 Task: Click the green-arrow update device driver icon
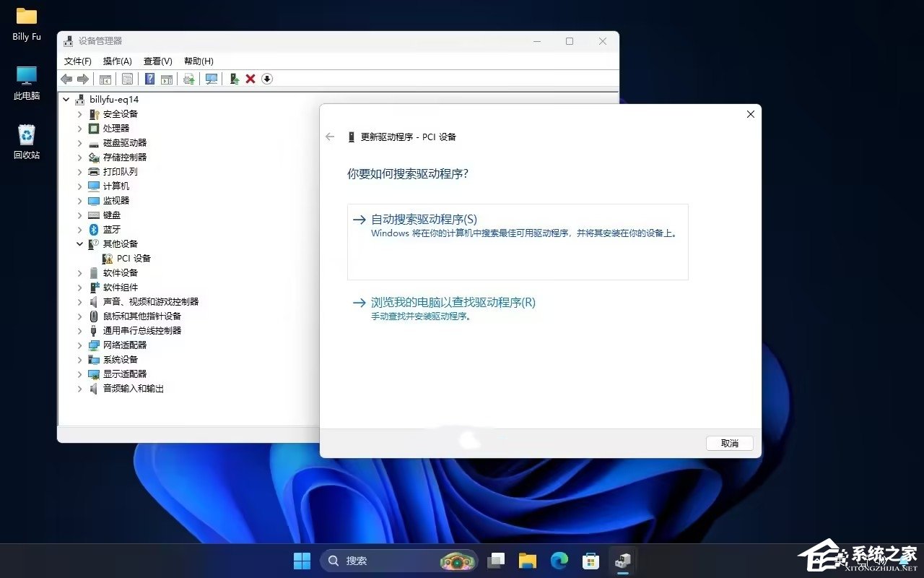pyautogui.click(x=234, y=79)
